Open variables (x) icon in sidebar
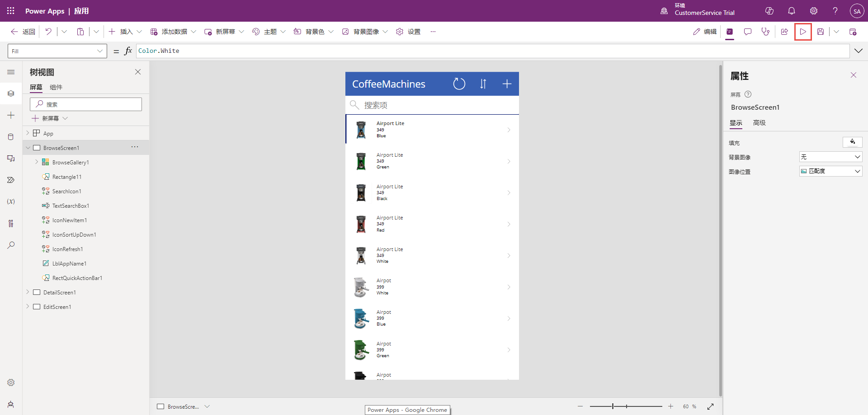 pos(11,201)
